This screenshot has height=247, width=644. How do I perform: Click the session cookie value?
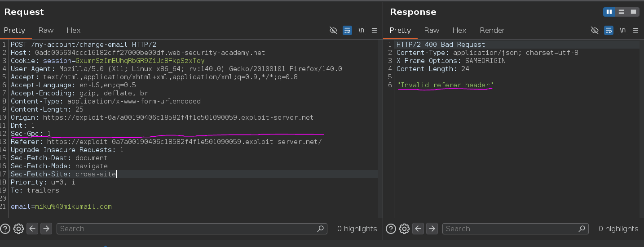140,61
